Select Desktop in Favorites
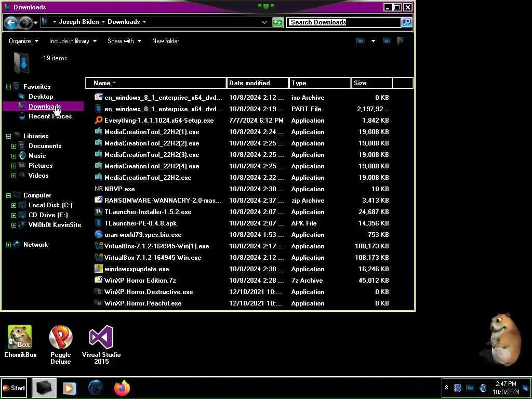Screen dimensions: 532x399 41,97
